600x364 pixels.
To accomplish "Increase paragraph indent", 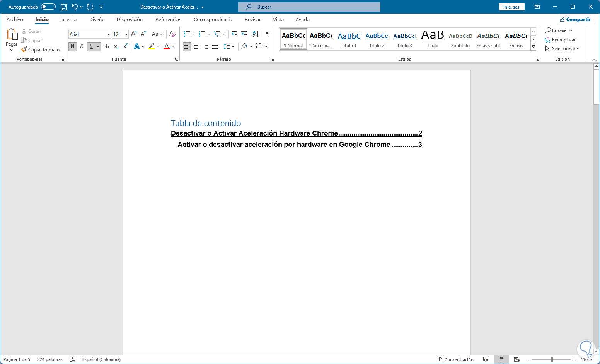I will (244, 34).
